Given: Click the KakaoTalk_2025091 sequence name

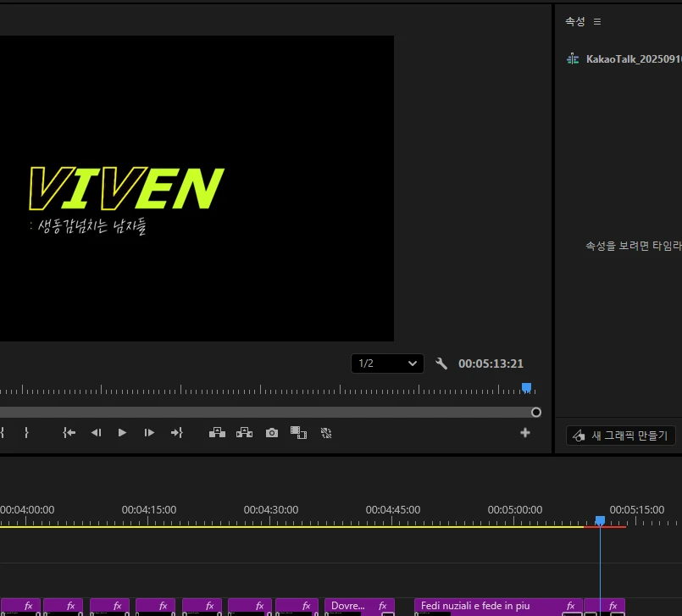Looking at the screenshot, I should pos(634,59).
